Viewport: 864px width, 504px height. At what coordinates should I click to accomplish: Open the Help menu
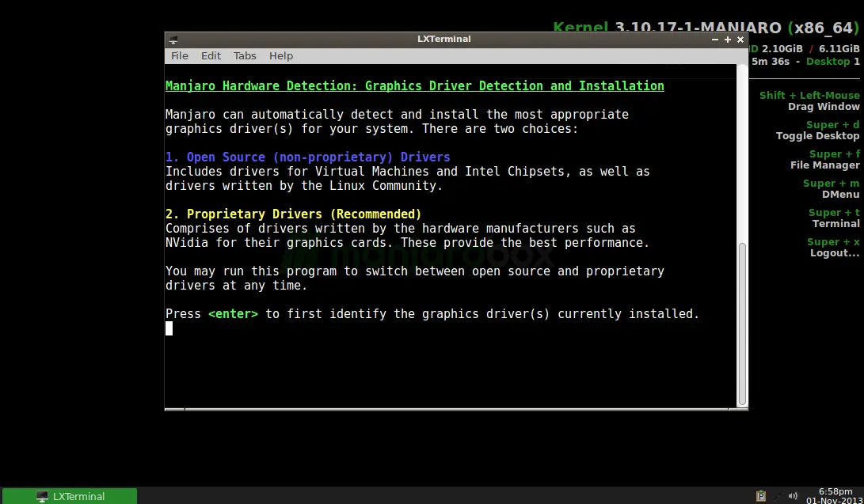pyautogui.click(x=280, y=55)
